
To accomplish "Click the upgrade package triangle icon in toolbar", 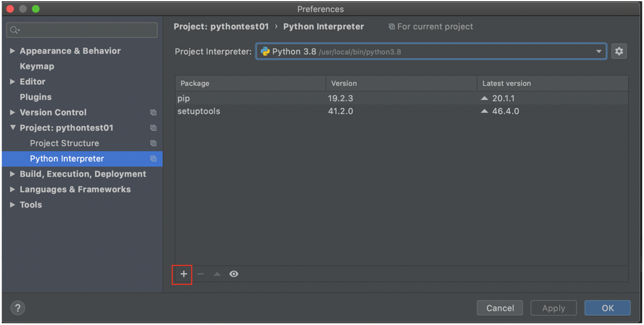I will [x=217, y=274].
